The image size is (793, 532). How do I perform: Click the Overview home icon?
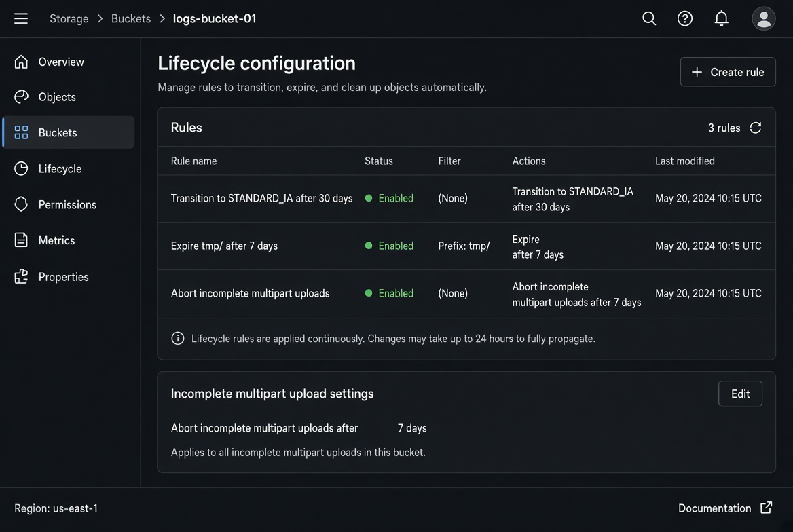click(21, 62)
